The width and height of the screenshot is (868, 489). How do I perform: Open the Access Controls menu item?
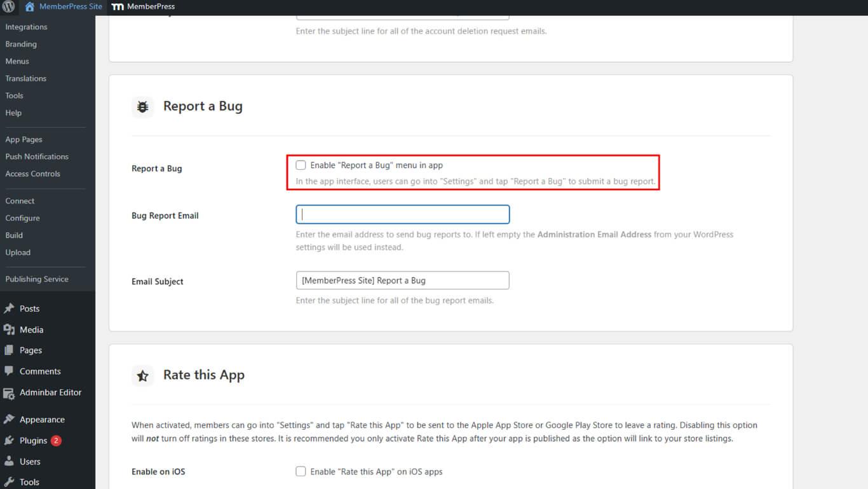point(32,174)
